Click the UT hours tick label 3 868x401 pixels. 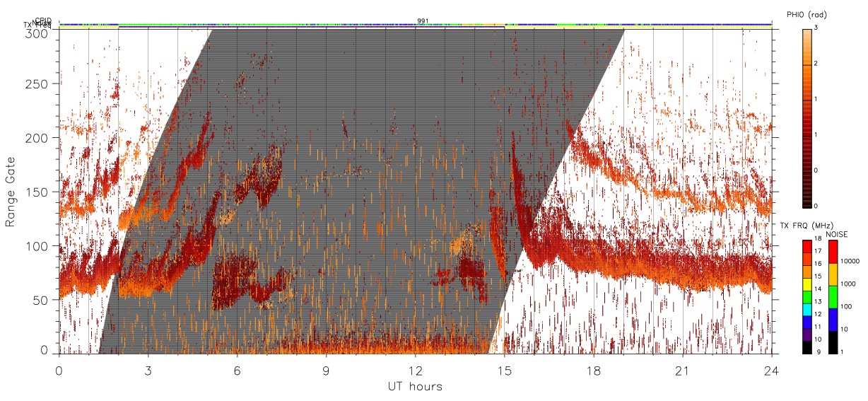(x=148, y=371)
